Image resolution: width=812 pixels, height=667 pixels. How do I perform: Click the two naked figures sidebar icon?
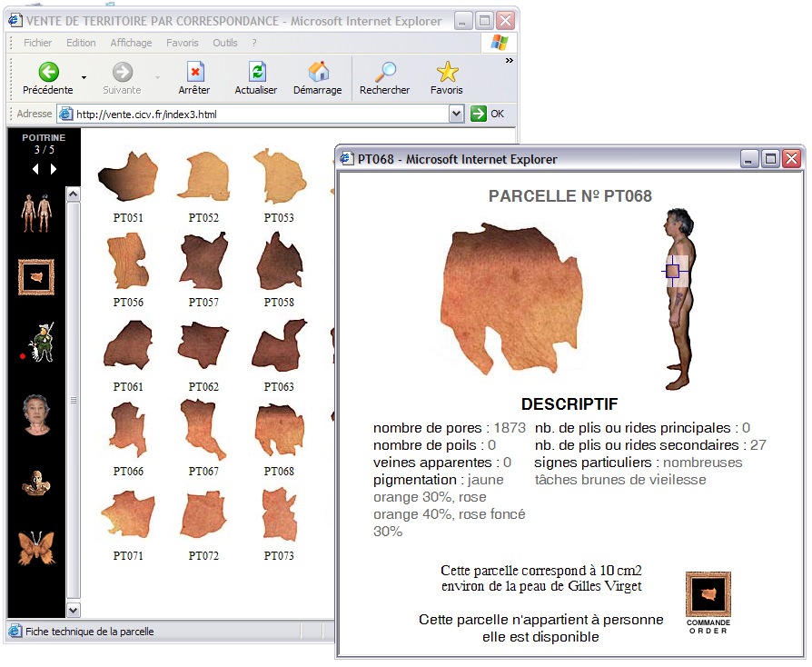point(36,214)
